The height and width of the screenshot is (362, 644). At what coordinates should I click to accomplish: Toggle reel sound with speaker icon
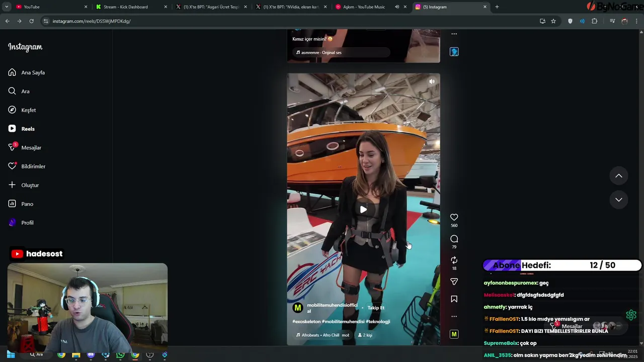pos(432,81)
